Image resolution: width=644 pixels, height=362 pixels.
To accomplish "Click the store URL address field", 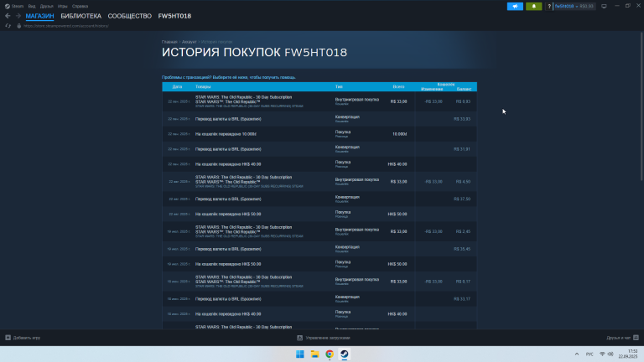I will point(66,26).
